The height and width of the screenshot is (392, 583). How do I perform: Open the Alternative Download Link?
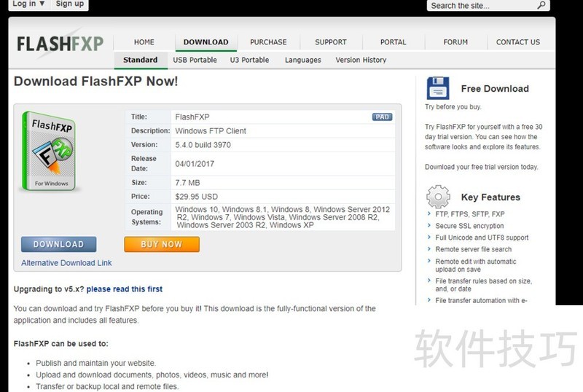66,263
